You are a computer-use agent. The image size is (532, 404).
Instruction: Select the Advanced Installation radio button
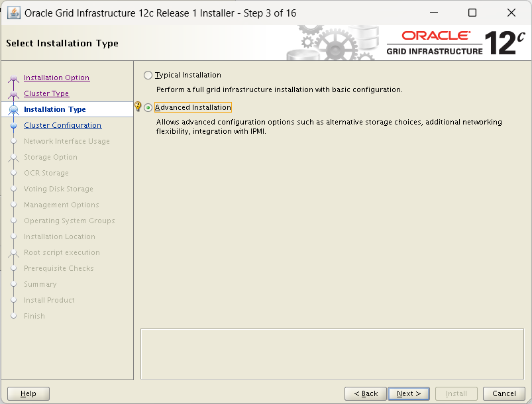click(148, 107)
